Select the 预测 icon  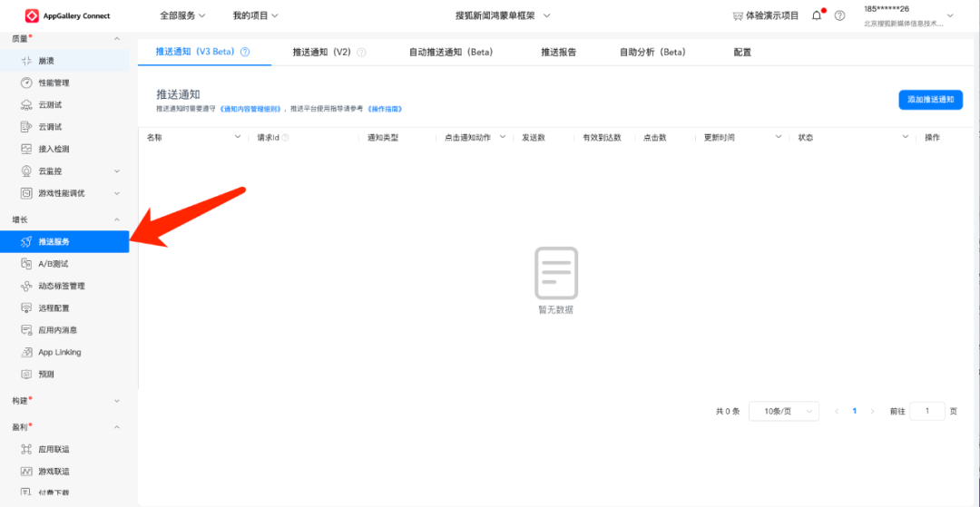click(x=26, y=374)
